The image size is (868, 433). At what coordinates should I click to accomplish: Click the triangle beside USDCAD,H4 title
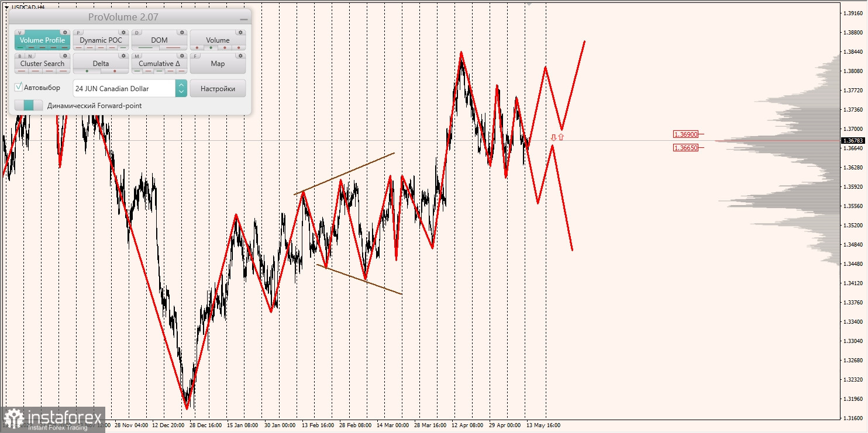(6, 7)
